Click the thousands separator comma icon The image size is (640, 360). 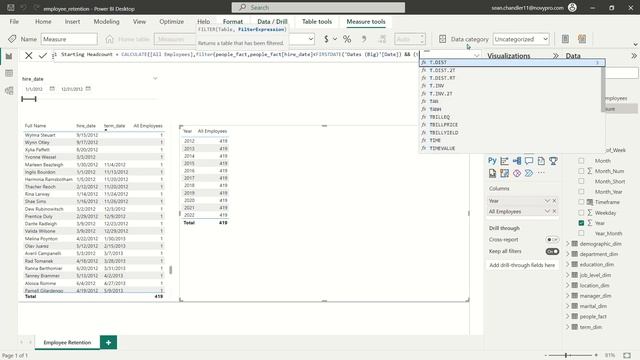(x=364, y=39)
